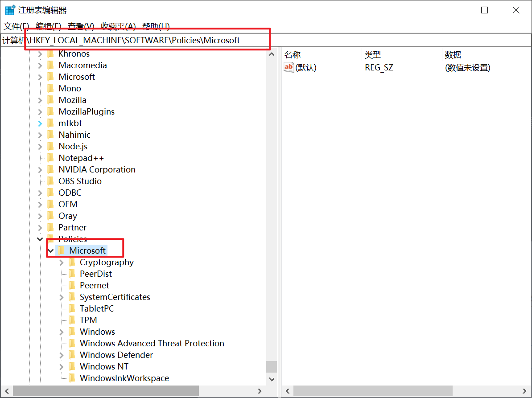Click the folder icon beside PeerDist
Image resolution: width=532 pixels, height=398 pixels.
(72, 274)
